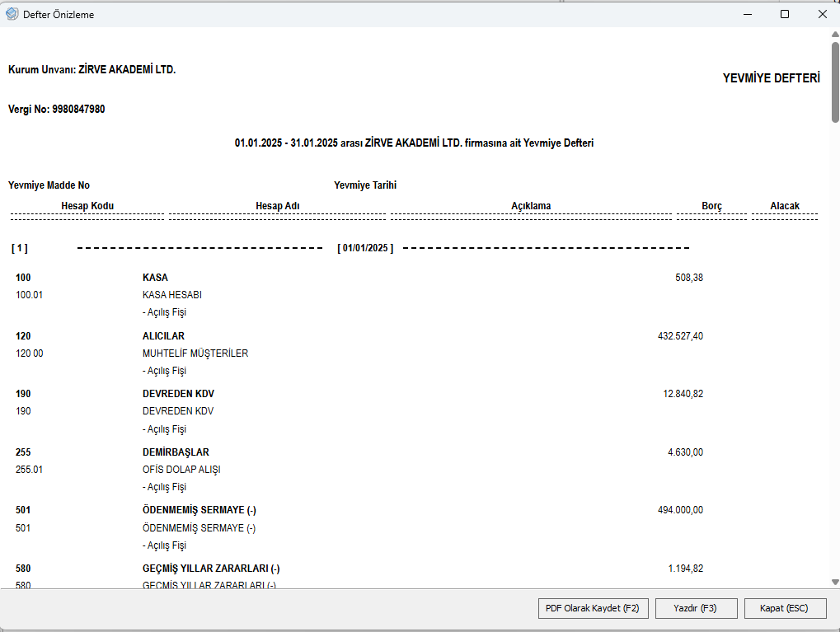Click the [ 1 ] entry number
The height and width of the screenshot is (632, 840).
click(x=19, y=248)
